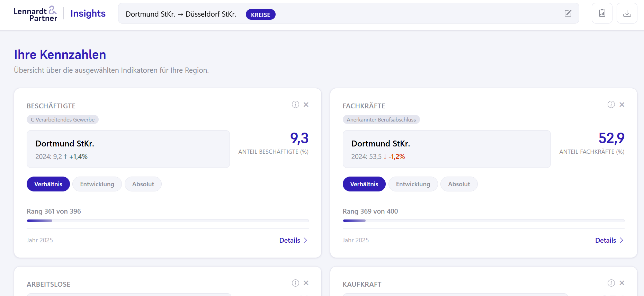Click the FACHKRÄFTE card title

point(364,106)
